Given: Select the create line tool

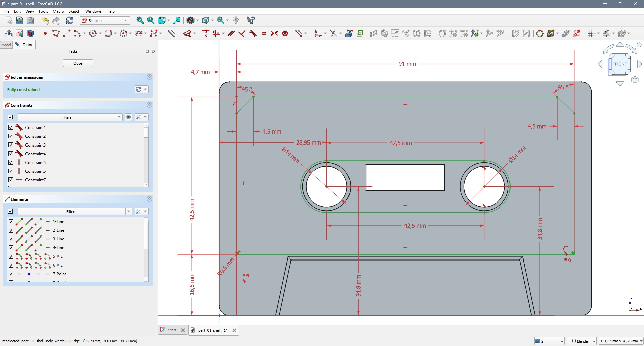Looking at the screenshot, I should [67, 33].
